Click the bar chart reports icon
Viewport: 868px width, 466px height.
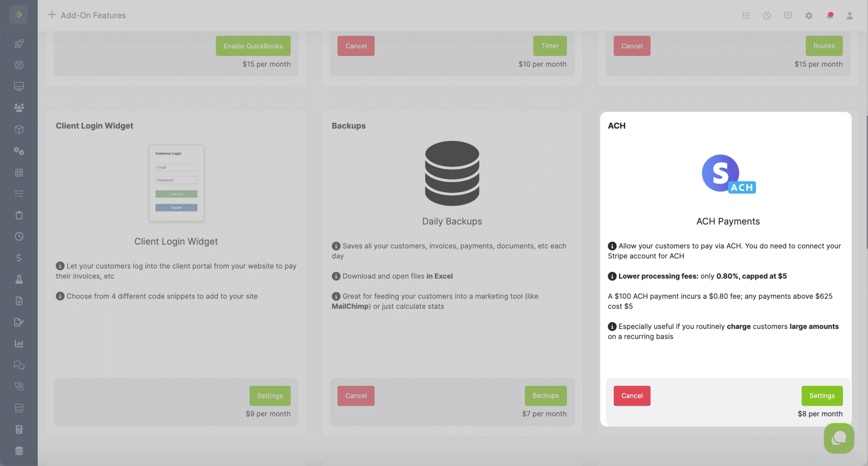(x=19, y=343)
